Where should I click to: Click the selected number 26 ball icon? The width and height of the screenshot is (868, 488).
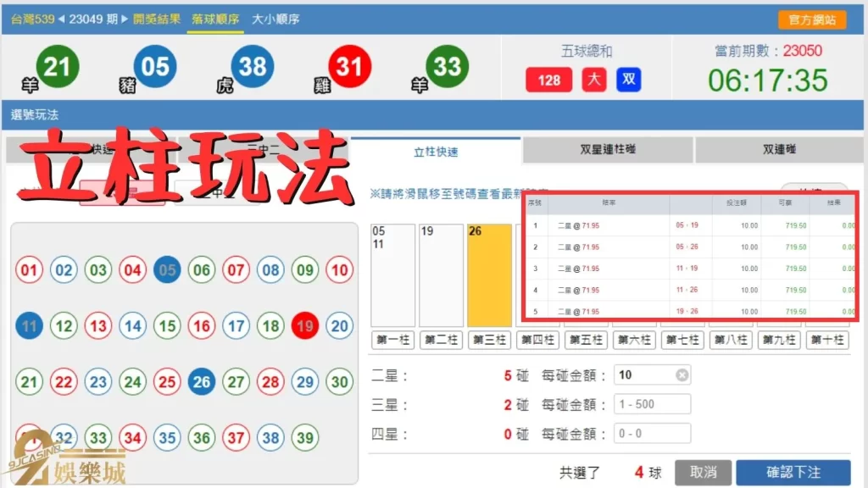201,382
